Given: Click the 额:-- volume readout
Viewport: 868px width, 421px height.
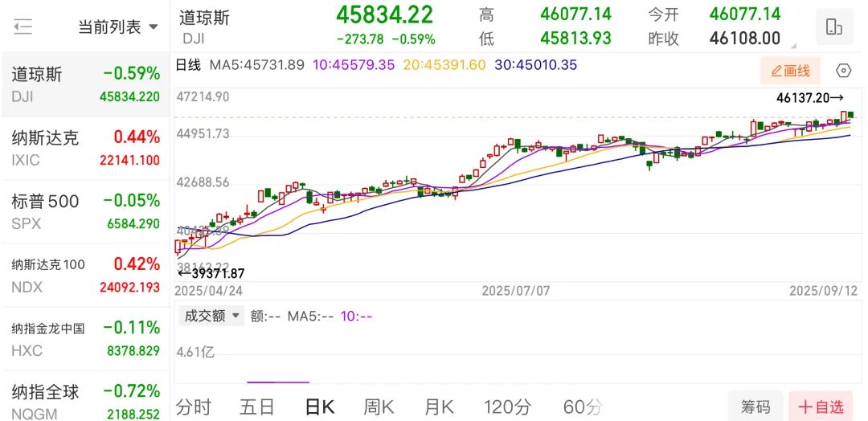Looking at the screenshot, I should point(265,317).
